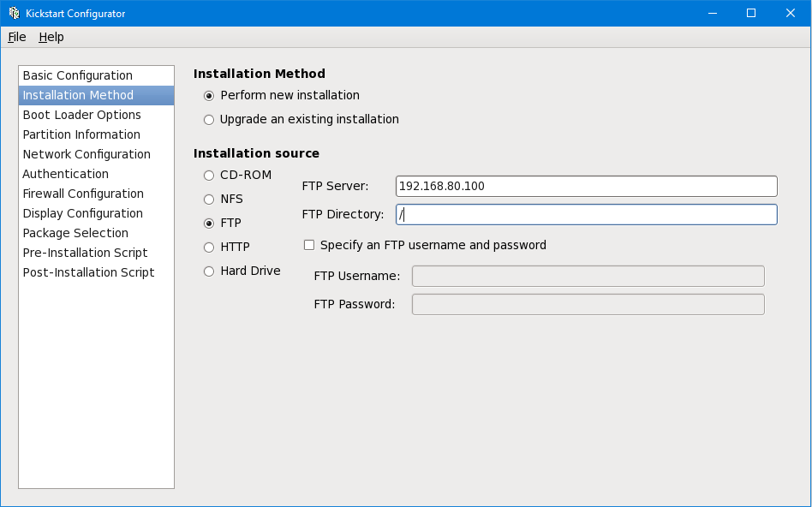This screenshot has height=507, width=812.
Task: Open the Help menu
Action: point(51,37)
